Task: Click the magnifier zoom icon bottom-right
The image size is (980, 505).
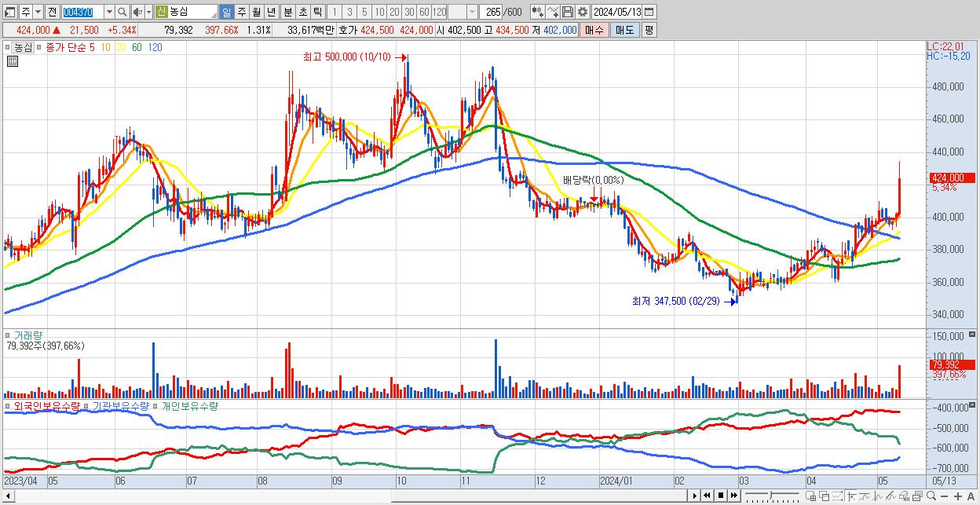Action: [x=931, y=496]
